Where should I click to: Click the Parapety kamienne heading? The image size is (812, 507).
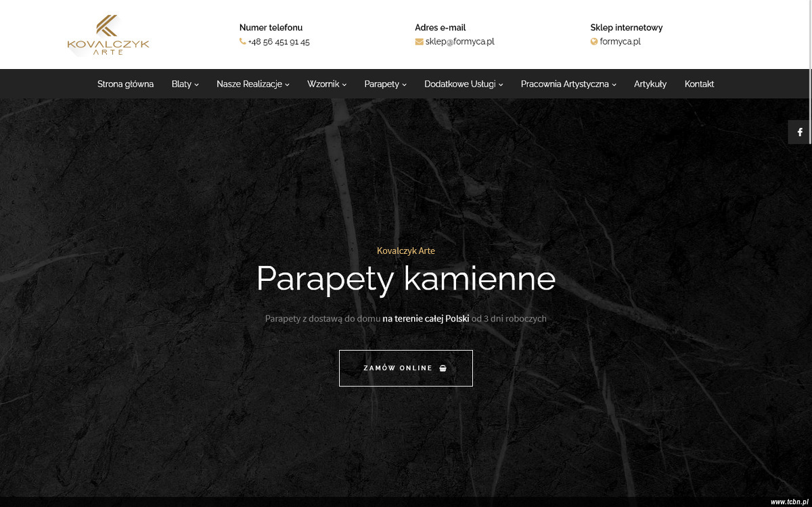tap(406, 278)
